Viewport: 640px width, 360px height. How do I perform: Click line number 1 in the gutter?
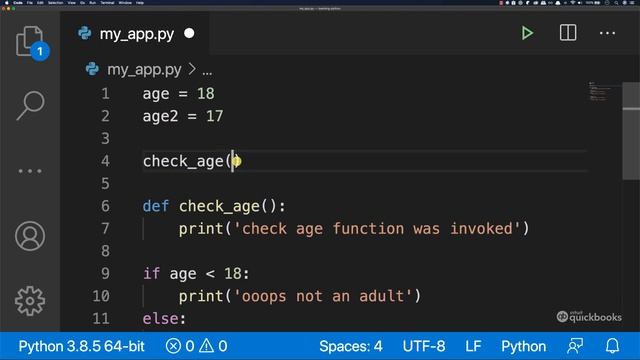[105, 94]
